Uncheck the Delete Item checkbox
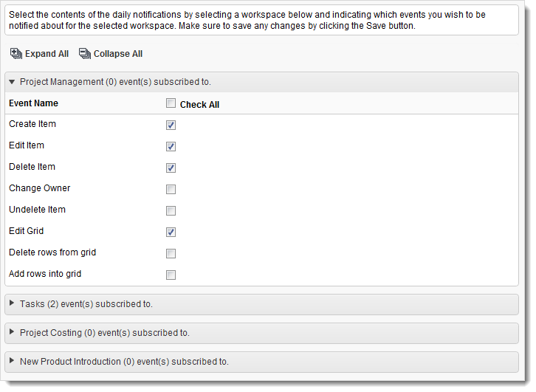This screenshot has height=392, width=536. click(x=171, y=168)
